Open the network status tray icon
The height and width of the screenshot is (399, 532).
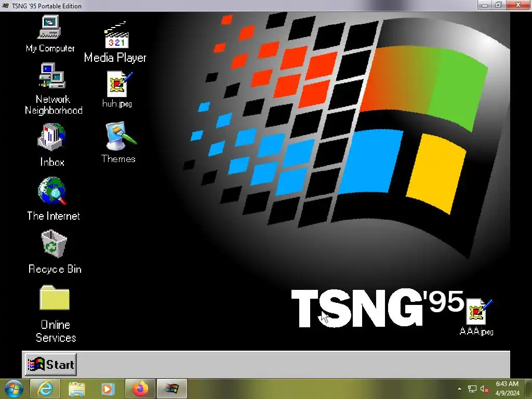pyautogui.click(x=472, y=389)
